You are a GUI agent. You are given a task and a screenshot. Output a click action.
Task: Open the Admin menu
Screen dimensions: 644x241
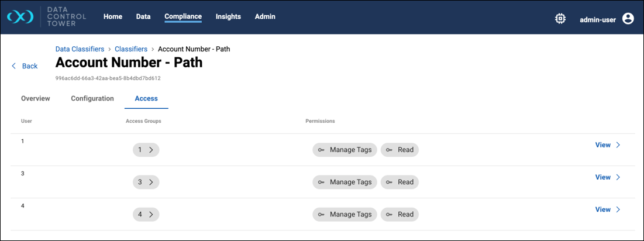[x=265, y=17]
